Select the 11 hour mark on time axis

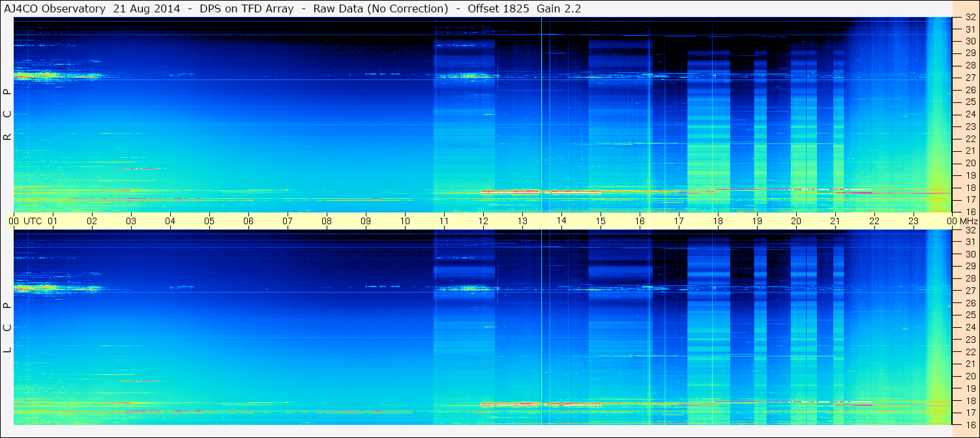[x=444, y=222]
